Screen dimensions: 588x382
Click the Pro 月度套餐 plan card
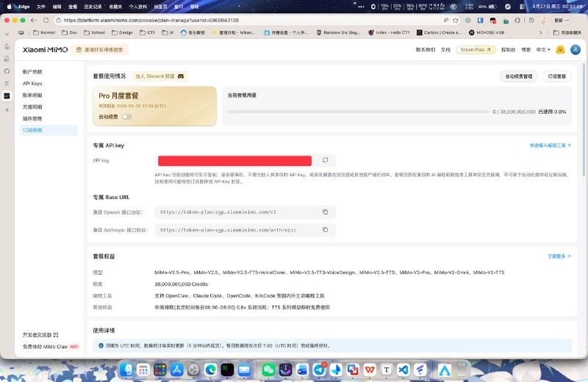pos(154,106)
